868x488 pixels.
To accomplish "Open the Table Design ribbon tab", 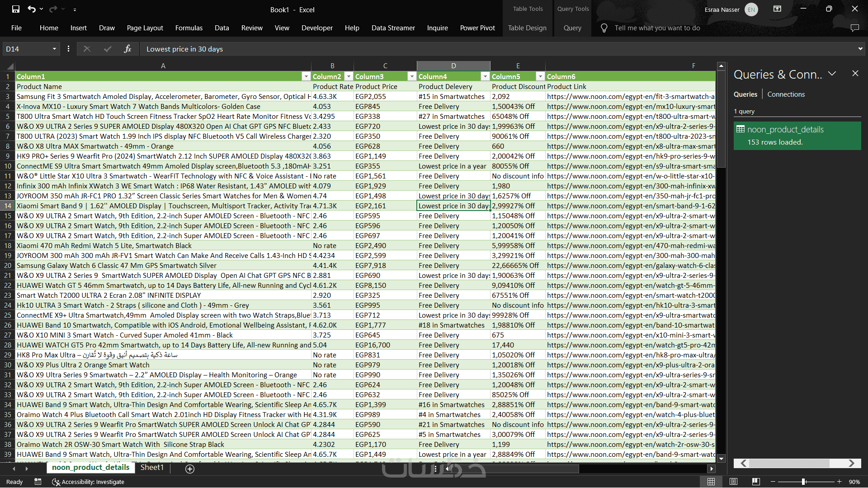I will click(527, 28).
